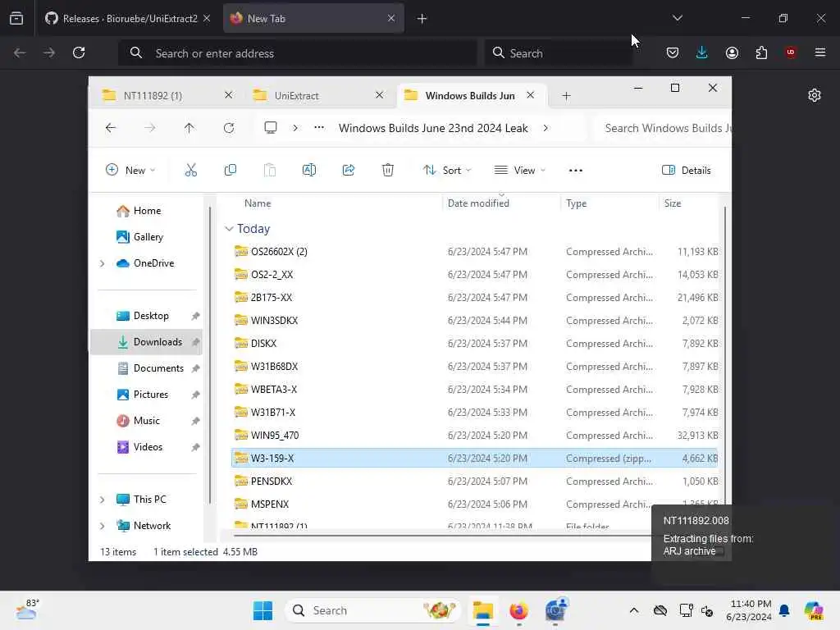840x630 pixels.
Task: Go back in File Explorer
Action: coord(111,128)
